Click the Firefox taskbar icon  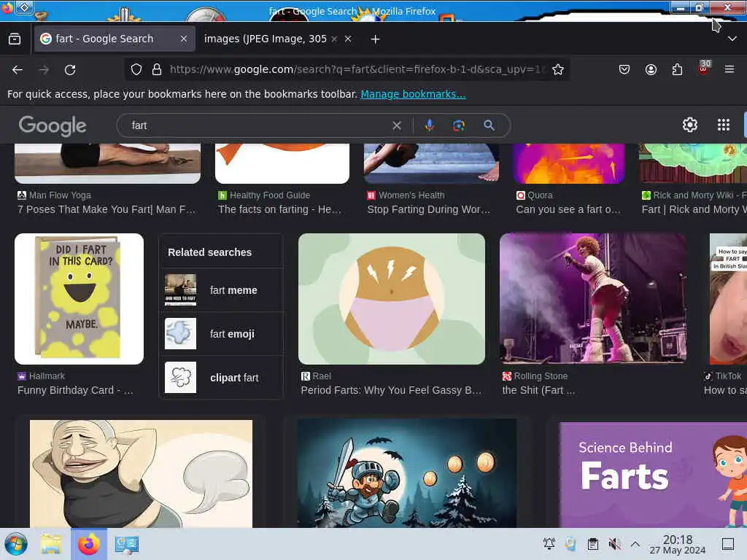click(89, 544)
